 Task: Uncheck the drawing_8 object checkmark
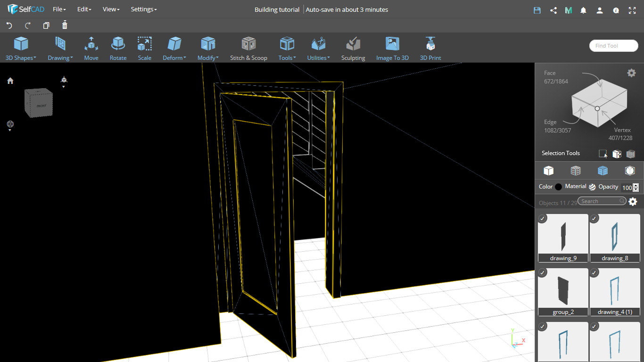pyautogui.click(x=594, y=218)
